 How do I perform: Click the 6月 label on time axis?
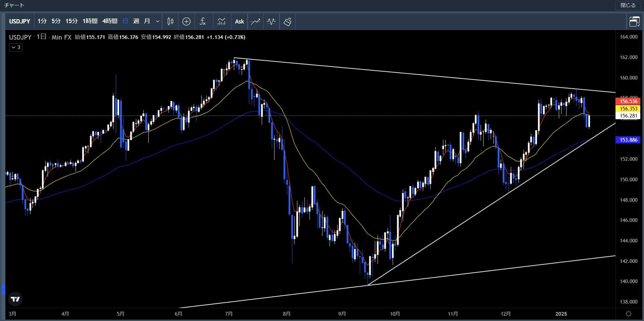(x=178, y=314)
